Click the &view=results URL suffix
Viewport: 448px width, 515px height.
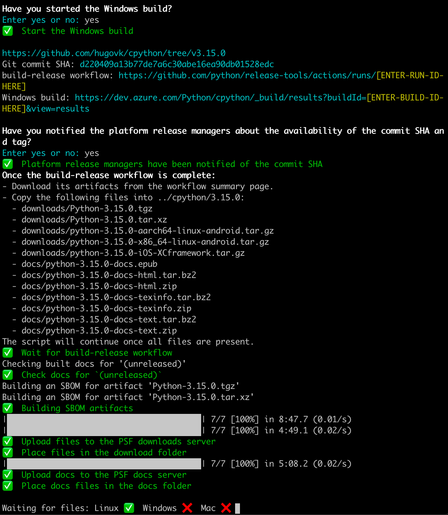58,109
